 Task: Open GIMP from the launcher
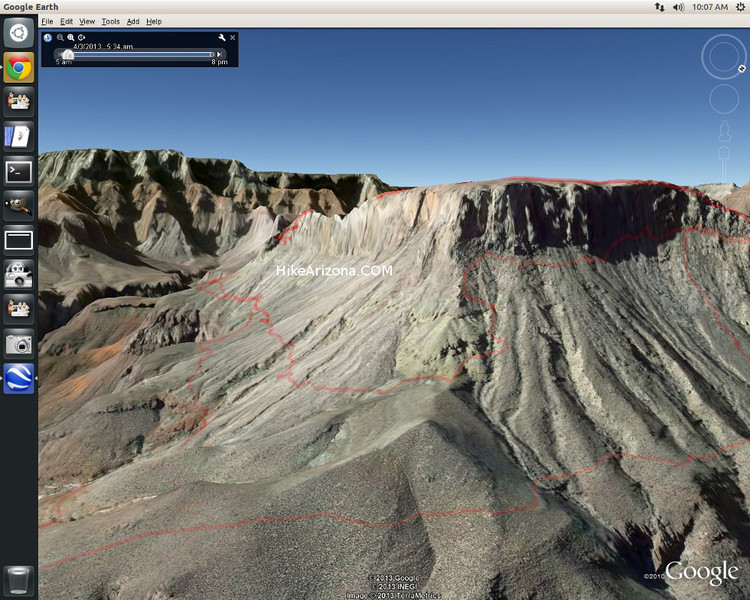pyautogui.click(x=19, y=206)
